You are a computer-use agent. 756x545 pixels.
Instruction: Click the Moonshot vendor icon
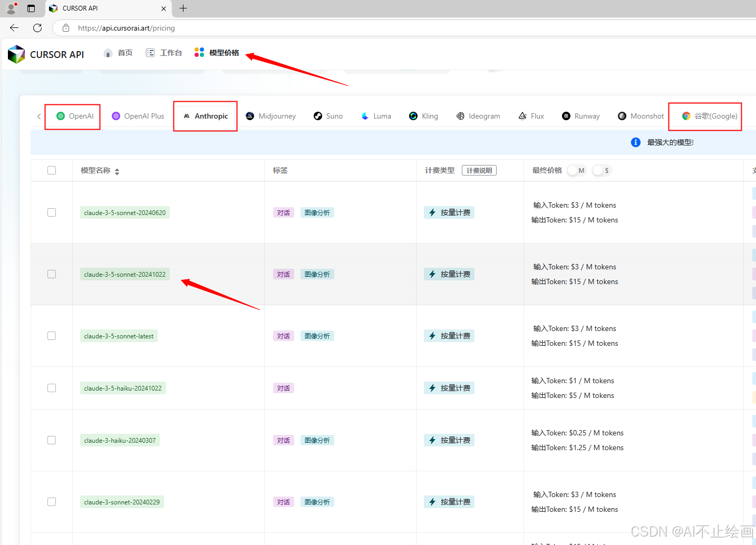pyautogui.click(x=622, y=116)
